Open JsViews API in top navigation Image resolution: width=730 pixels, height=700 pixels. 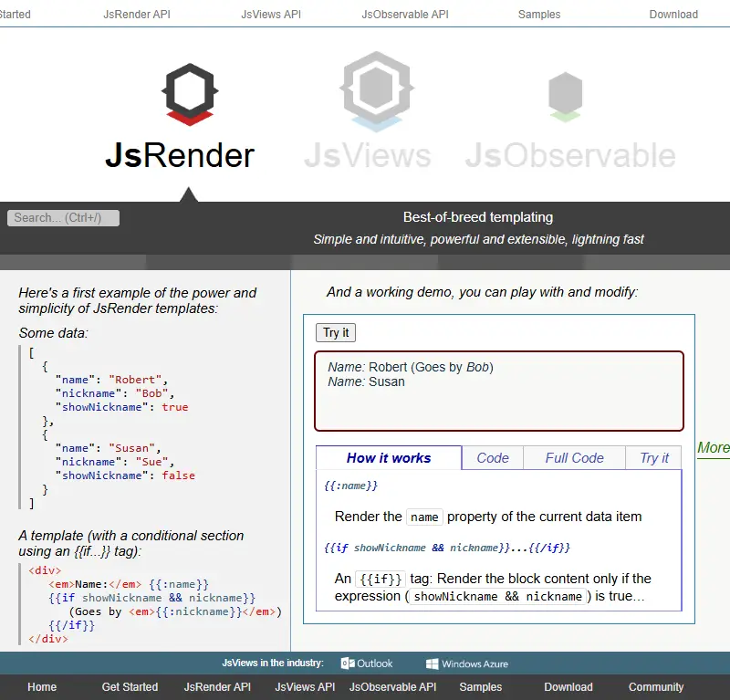click(271, 15)
